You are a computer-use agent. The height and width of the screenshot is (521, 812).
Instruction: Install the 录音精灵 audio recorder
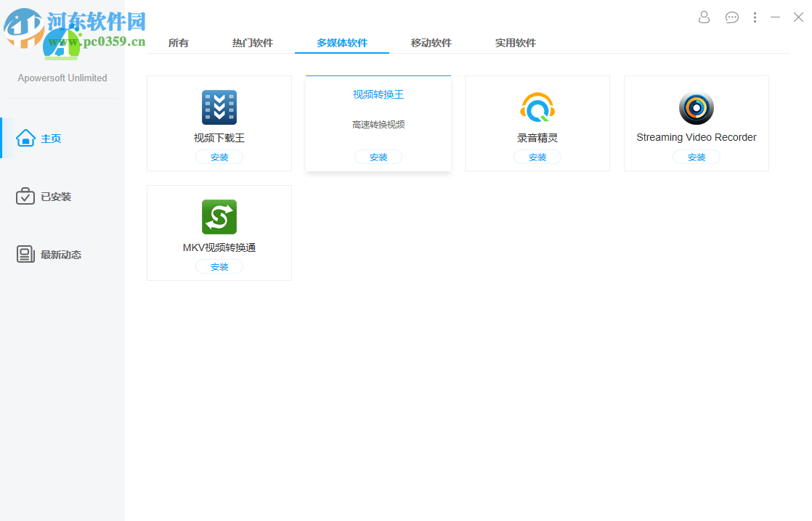pos(537,156)
